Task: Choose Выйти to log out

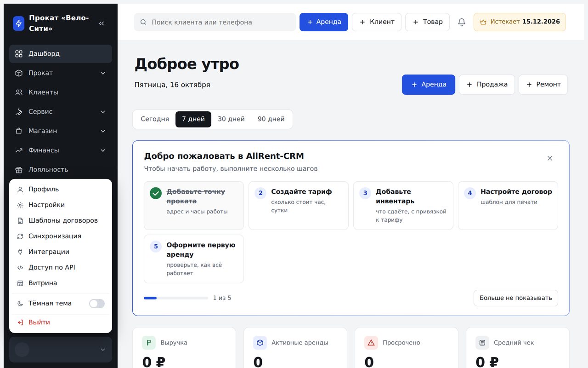Action: point(61,322)
